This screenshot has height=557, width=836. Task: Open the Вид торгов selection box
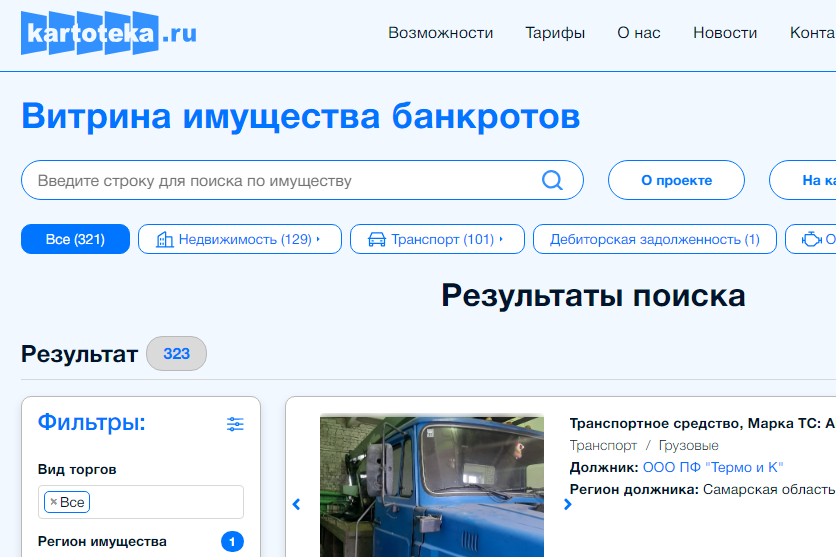141,502
